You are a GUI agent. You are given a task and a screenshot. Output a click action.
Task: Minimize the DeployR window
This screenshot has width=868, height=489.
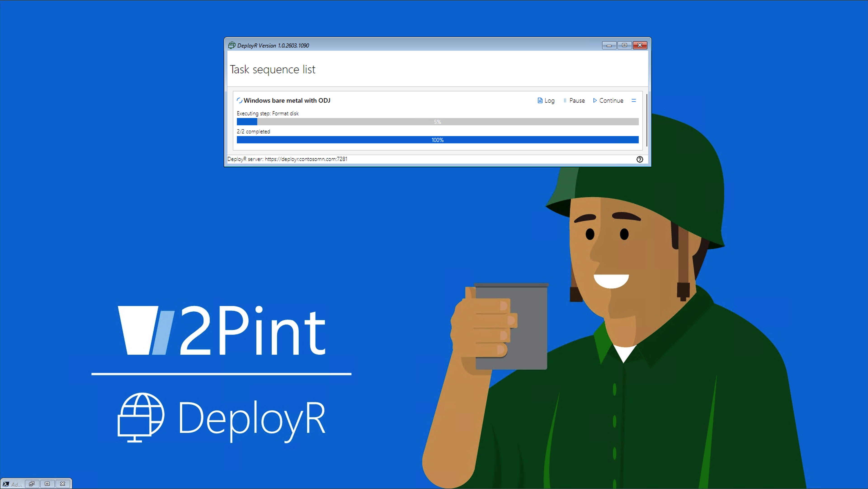(609, 45)
